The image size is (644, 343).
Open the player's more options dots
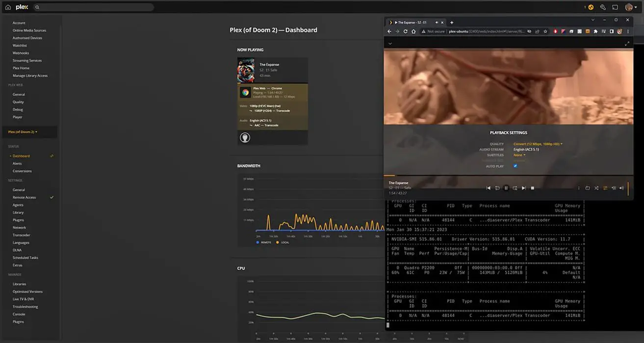point(579,188)
